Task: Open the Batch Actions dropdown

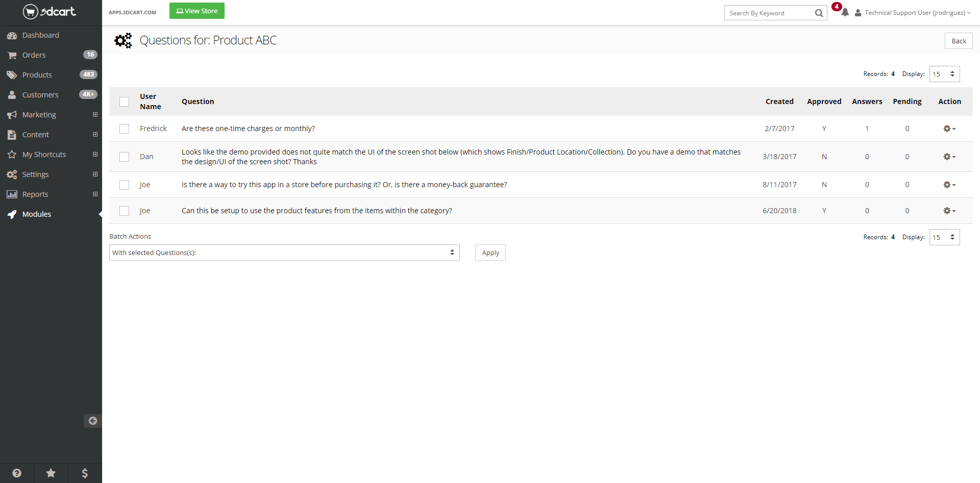Action: [284, 252]
